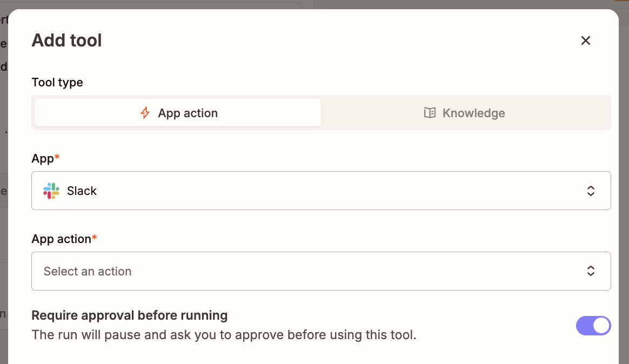Click the 'Require approval before running' label
The image size is (629, 364).
coord(130,315)
